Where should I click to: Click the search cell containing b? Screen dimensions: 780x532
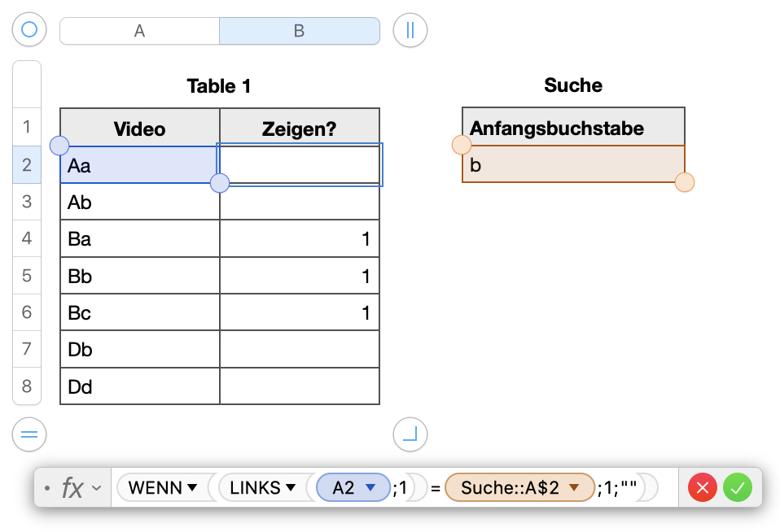pos(573,165)
